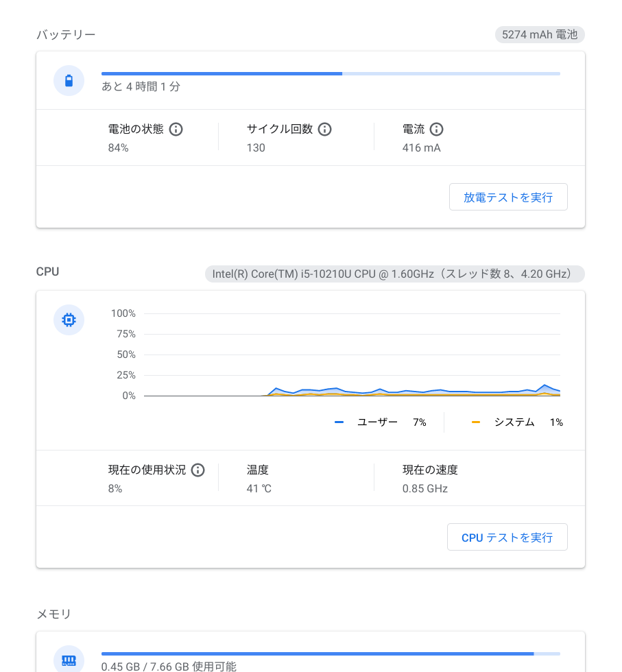The height and width of the screenshot is (672, 622).
Task: Click the 50% axis label on CPU graph
Action: (126, 355)
